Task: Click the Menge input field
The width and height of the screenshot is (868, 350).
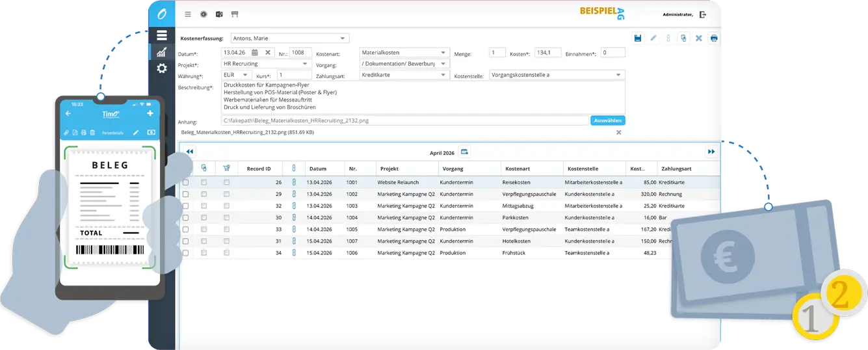Action: [x=497, y=53]
